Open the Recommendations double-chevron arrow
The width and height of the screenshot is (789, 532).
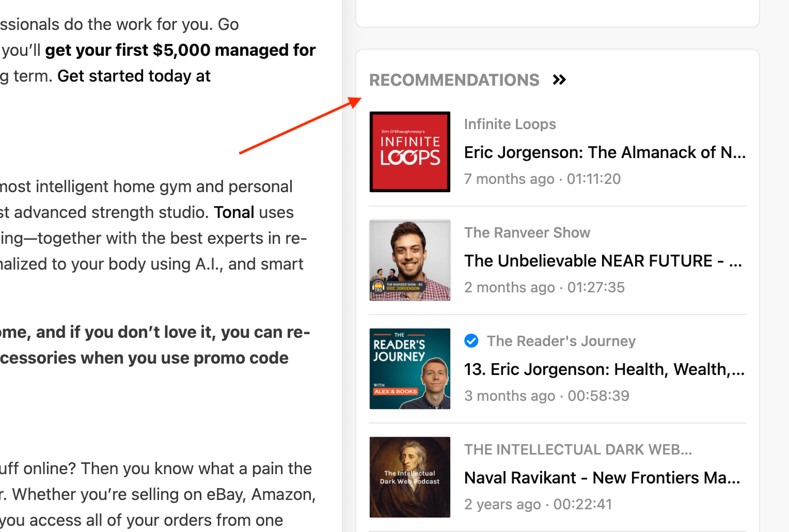click(x=559, y=80)
